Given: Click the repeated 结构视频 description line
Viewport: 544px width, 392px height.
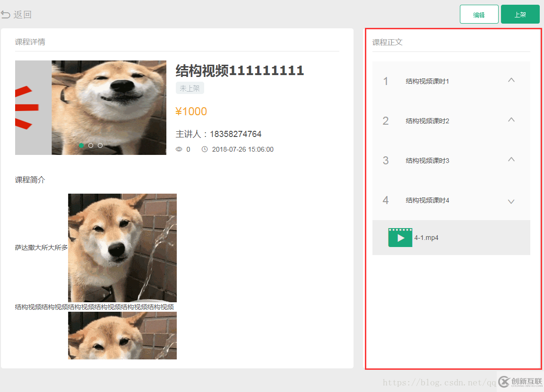Looking at the screenshot, I should tap(95, 307).
